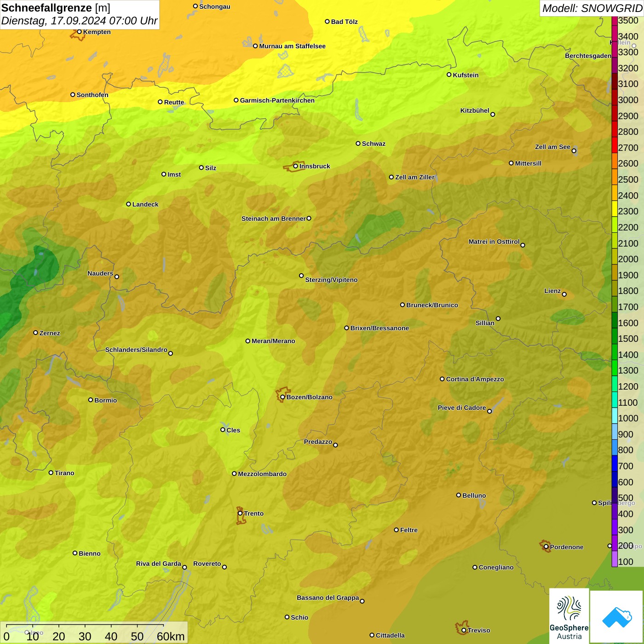Click the 'Rovereto' label
644x644 pixels.
[207, 563]
